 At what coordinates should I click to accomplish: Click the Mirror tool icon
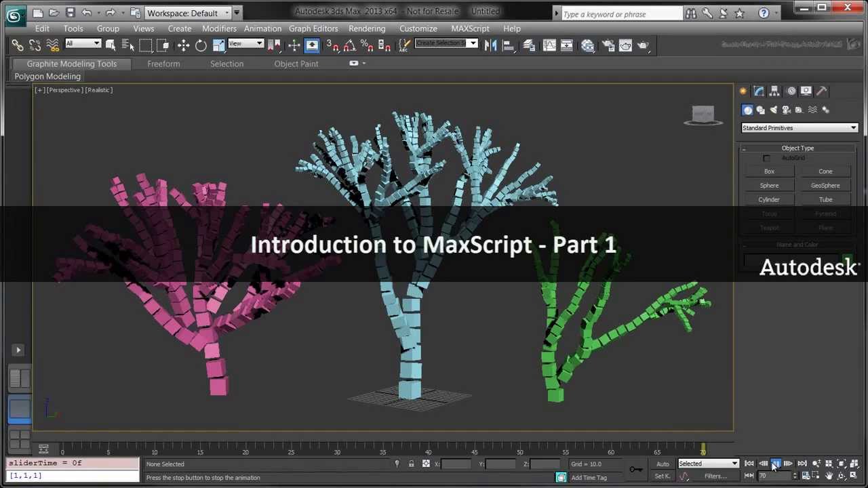491,45
